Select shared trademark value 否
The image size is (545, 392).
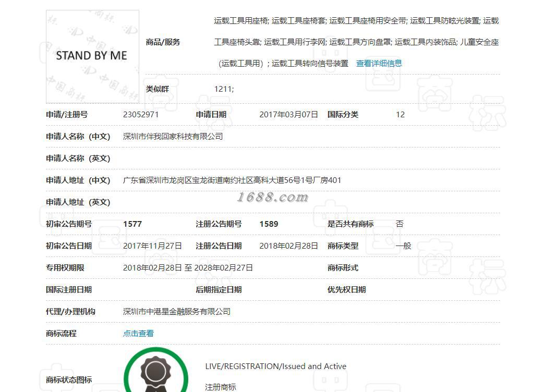[399, 224]
